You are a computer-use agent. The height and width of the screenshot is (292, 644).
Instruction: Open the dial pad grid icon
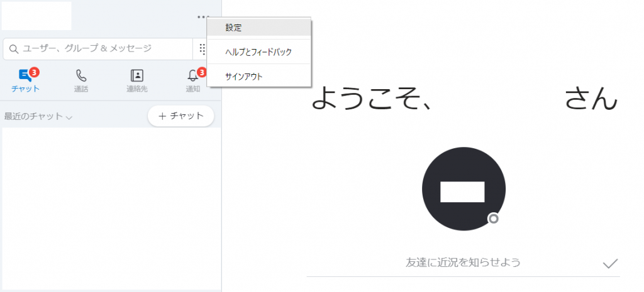[x=202, y=49]
